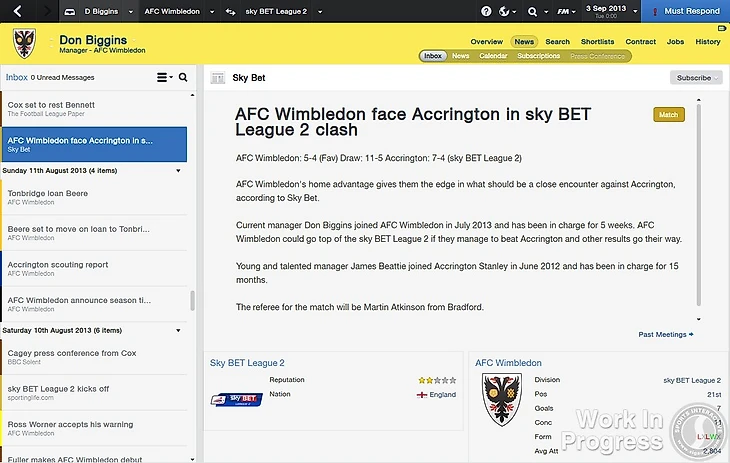This screenshot has width=730, height=463.
Task: Open Past Meetings link
Action: (x=665, y=334)
